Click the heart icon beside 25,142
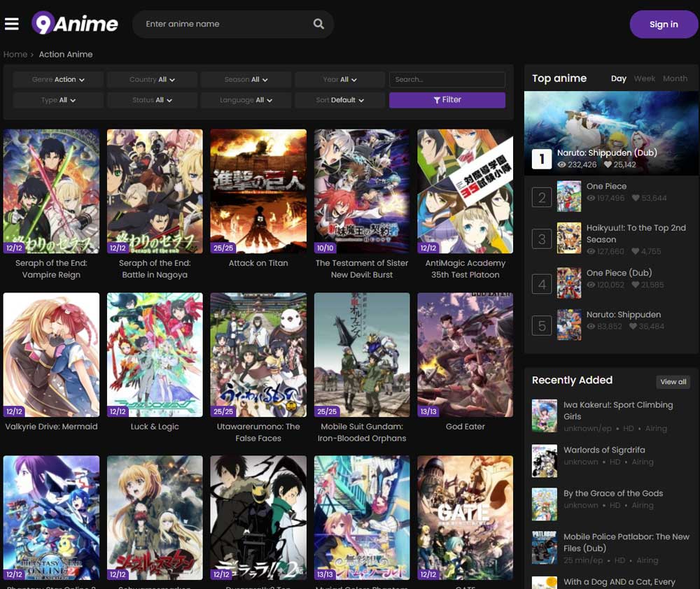 pos(608,164)
